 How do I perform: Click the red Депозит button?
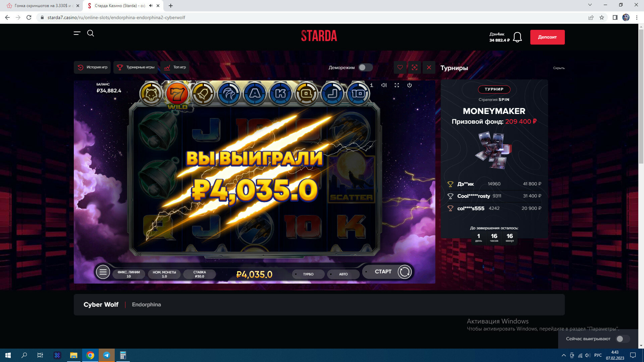point(547,37)
